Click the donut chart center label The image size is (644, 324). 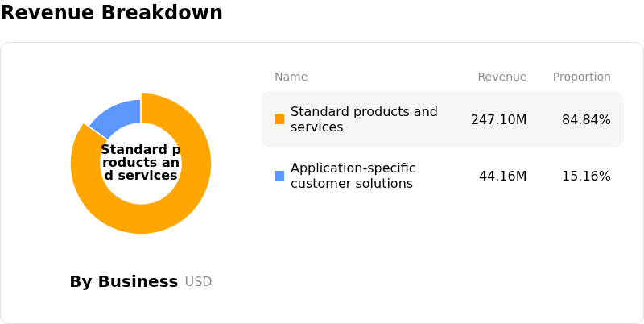(141, 163)
